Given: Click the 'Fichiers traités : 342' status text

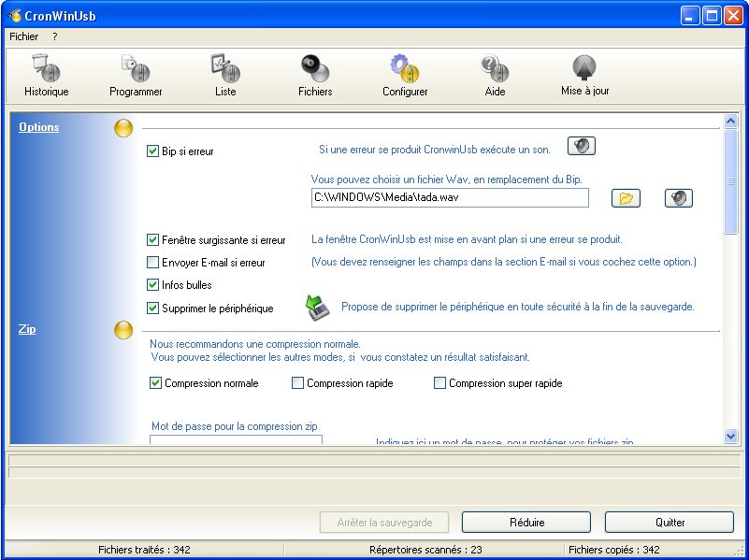Looking at the screenshot, I should 144,550.
